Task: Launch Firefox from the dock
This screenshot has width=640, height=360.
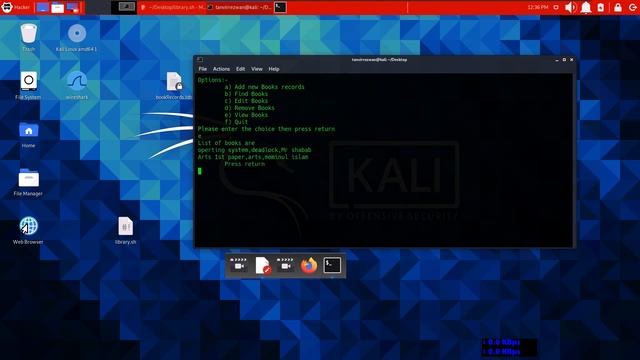Action: (x=309, y=265)
